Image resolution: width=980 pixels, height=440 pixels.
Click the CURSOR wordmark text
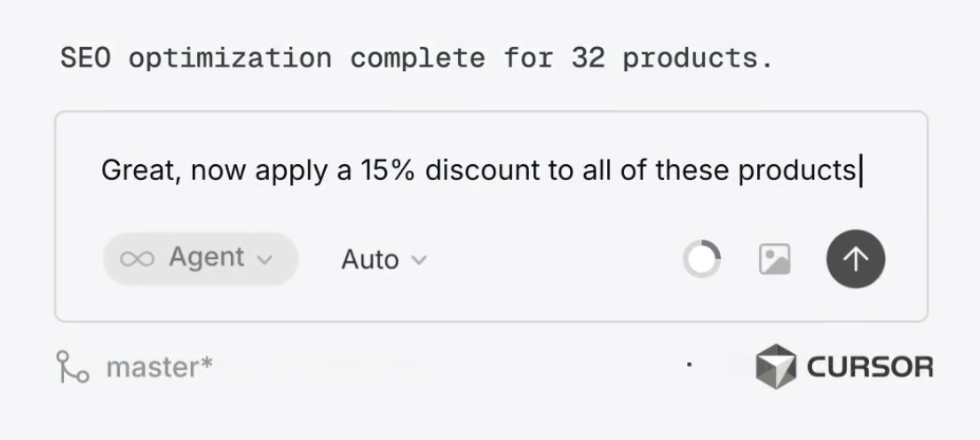coord(870,366)
